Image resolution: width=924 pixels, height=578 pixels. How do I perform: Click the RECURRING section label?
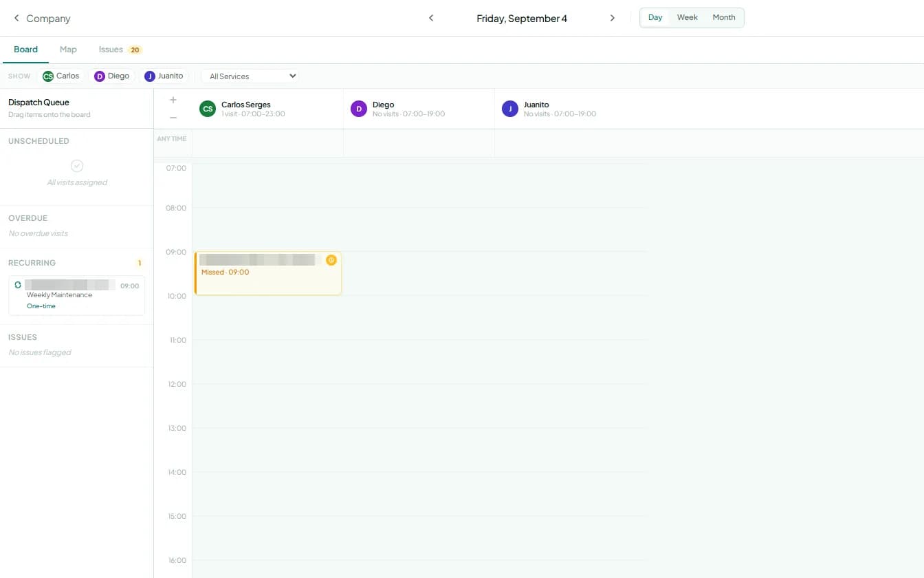pos(32,263)
